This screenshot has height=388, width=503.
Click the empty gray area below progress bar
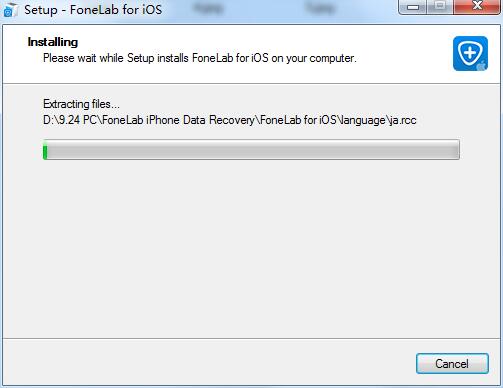click(x=252, y=248)
